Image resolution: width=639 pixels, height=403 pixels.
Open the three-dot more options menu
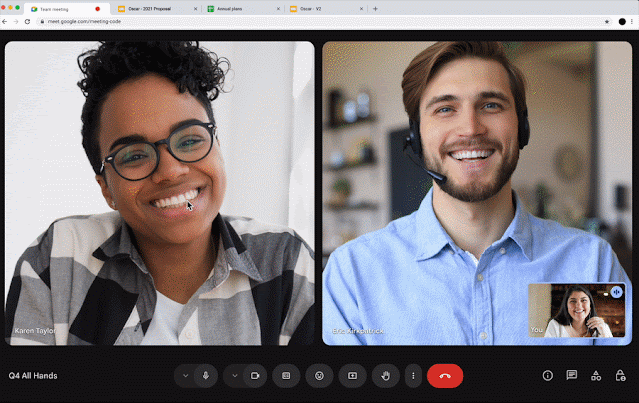413,376
